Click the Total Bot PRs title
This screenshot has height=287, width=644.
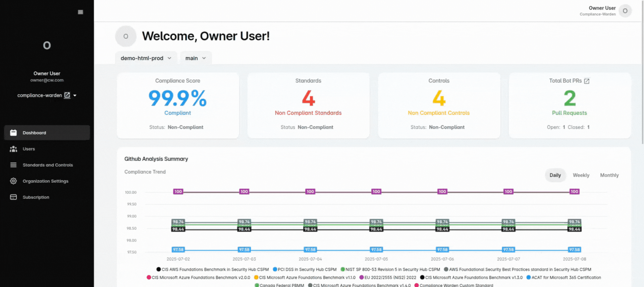click(x=565, y=81)
